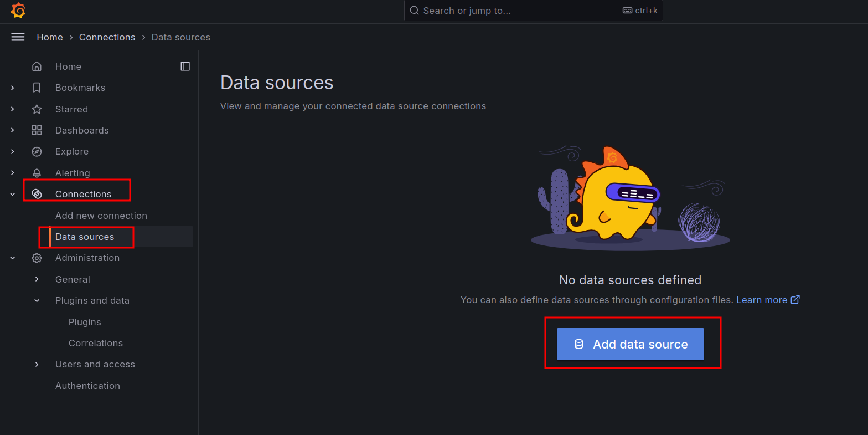Click the Dashboards grid icon
The width and height of the screenshot is (868, 435).
(x=37, y=130)
